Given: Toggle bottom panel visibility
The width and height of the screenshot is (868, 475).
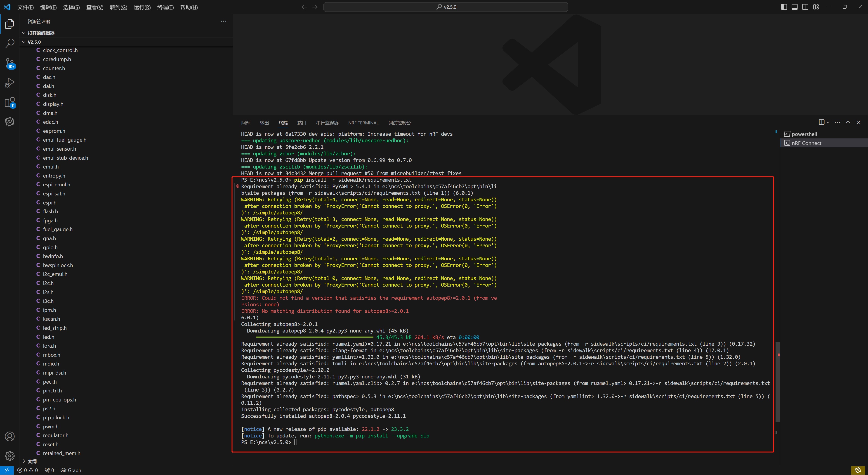Looking at the screenshot, I should 795,7.
